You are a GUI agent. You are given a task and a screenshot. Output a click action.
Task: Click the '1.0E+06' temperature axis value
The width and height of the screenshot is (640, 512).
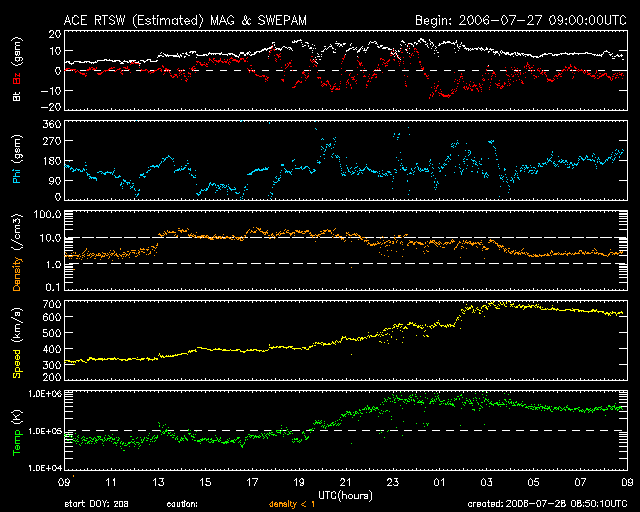pos(45,394)
